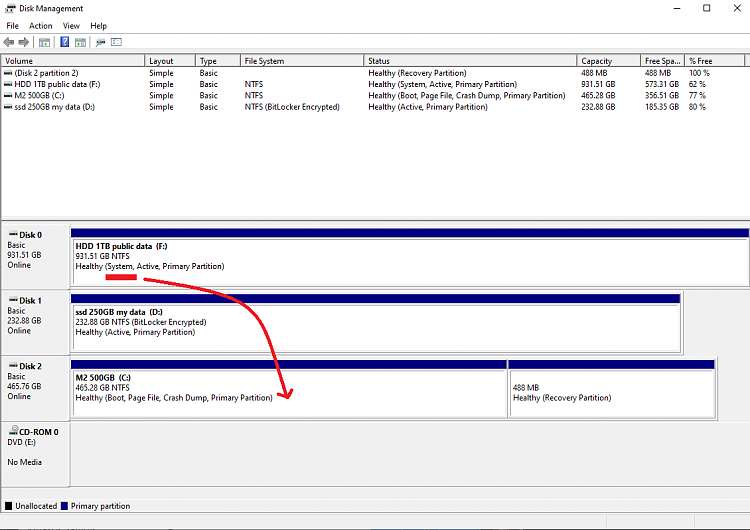The width and height of the screenshot is (750, 530).
Task: Click the CD-ROM 0 disc icon
Action: click(x=14, y=431)
